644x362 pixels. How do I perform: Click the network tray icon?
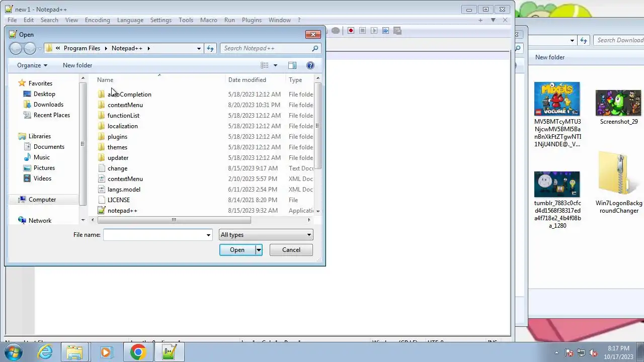(581, 353)
